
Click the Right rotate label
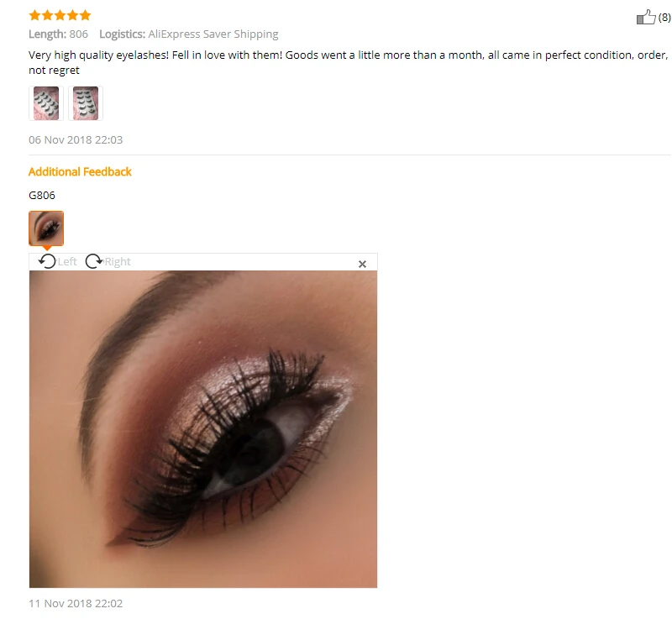click(x=118, y=261)
